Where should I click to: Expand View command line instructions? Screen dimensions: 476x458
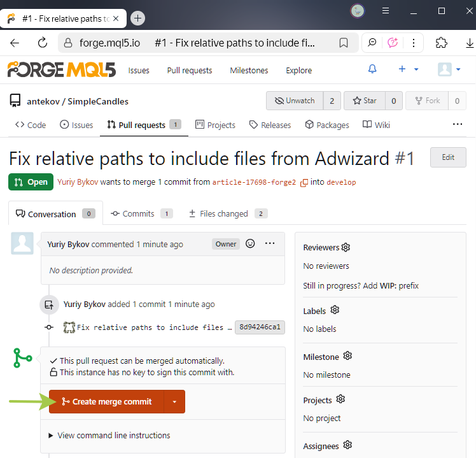coord(109,435)
